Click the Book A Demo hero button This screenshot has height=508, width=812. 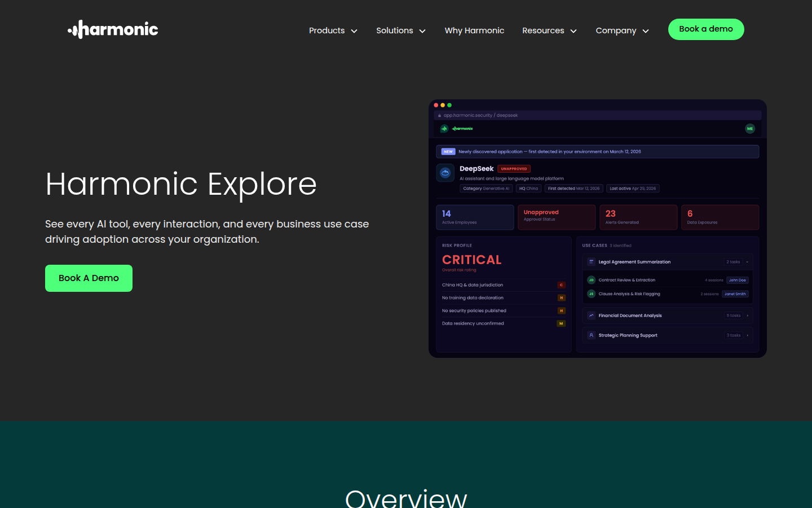click(89, 278)
